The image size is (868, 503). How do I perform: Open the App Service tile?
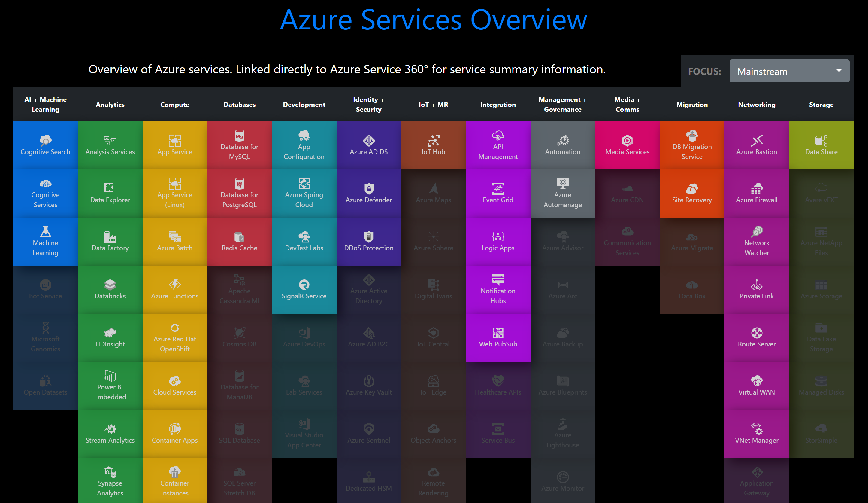pos(175,145)
